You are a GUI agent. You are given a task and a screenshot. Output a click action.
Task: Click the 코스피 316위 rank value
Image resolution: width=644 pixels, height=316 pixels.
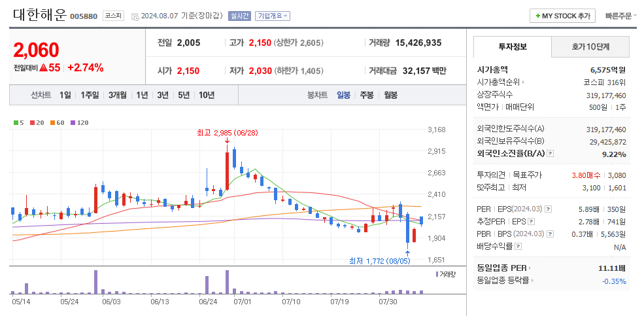coord(605,82)
